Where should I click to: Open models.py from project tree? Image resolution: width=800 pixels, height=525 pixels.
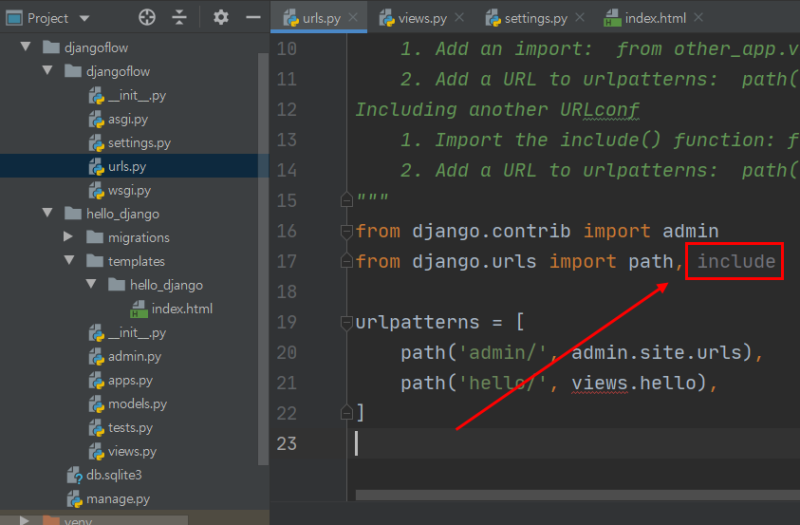coord(137,404)
